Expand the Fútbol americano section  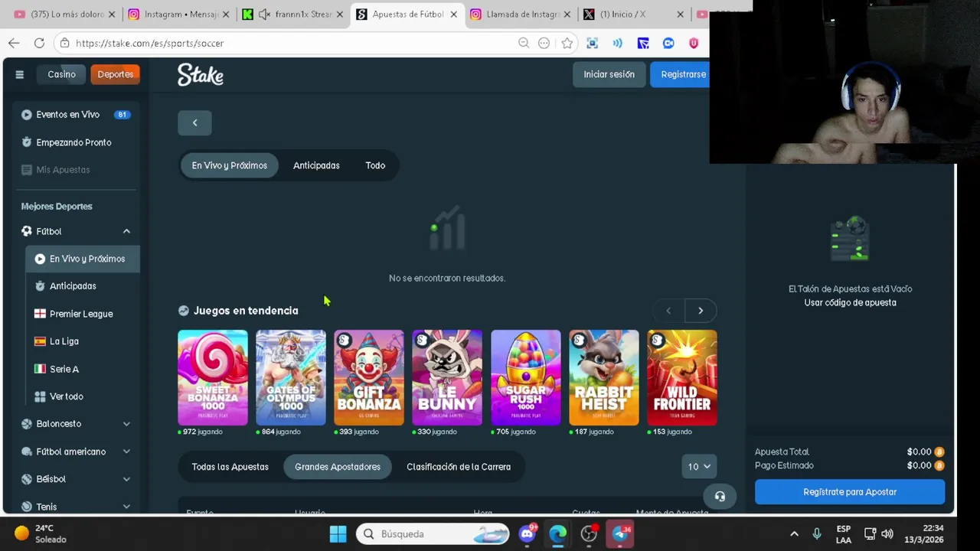click(126, 452)
